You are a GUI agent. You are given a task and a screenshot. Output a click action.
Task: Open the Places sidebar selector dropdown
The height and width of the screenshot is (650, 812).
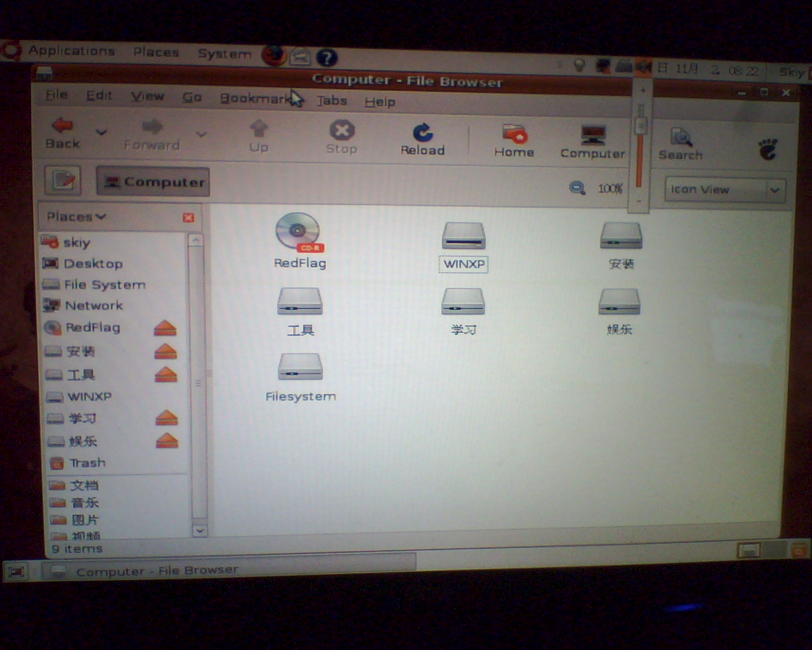click(76, 216)
